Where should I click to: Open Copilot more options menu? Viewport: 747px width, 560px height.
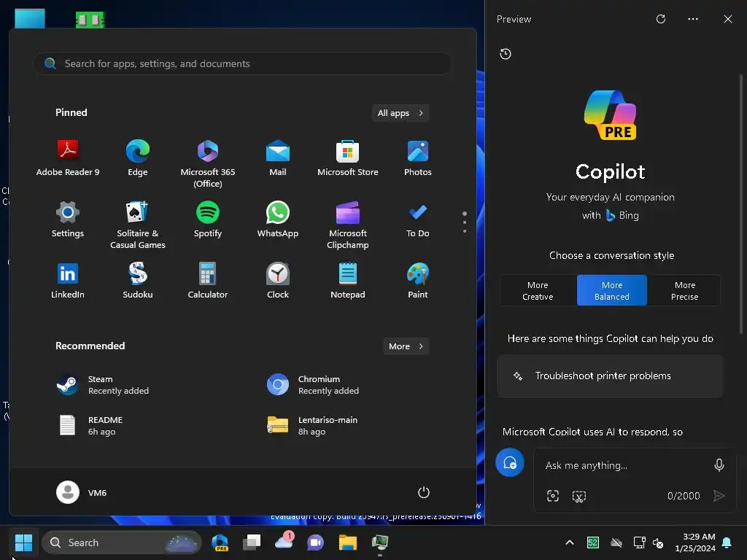point(693,19)
